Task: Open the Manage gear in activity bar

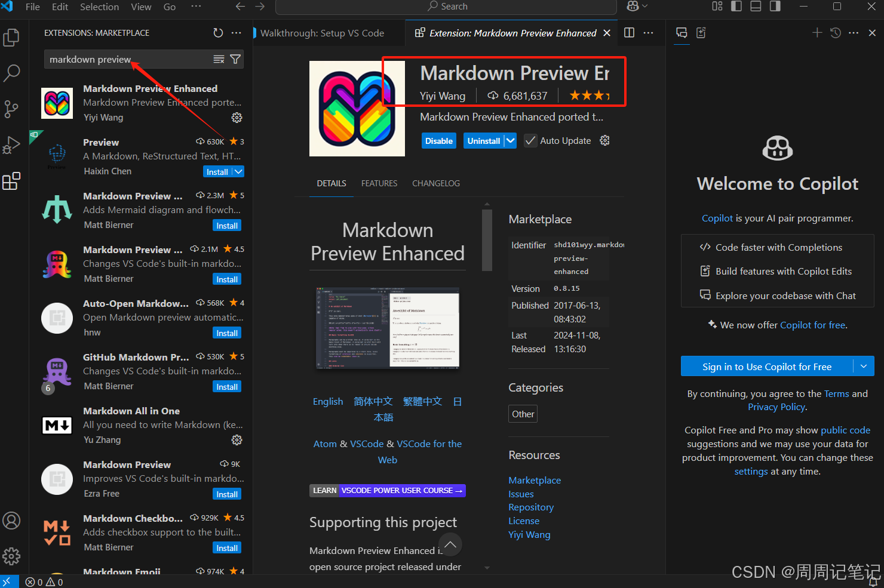Action: 11,556
